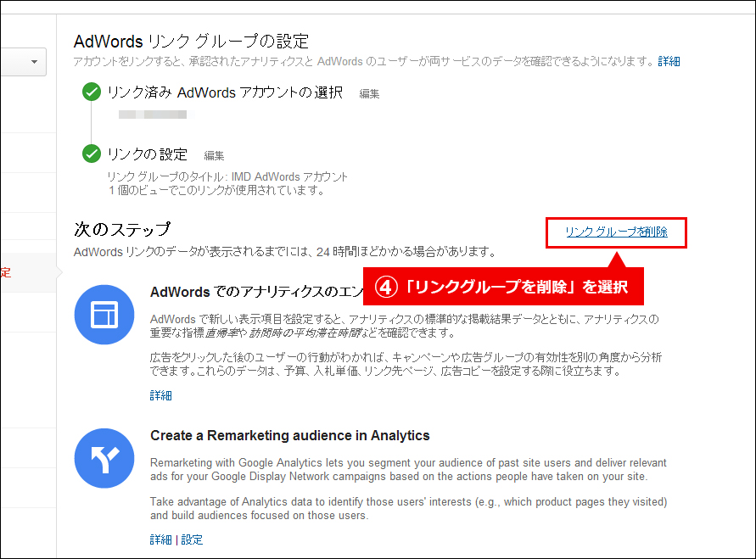This screenshot has height=559, width=756.
Task: Open 設定 link under Remarketing section
Action: (192, 539)
